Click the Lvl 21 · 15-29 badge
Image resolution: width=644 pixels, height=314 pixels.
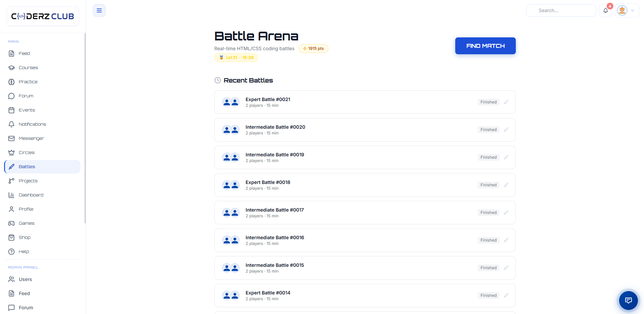point(236,58)
